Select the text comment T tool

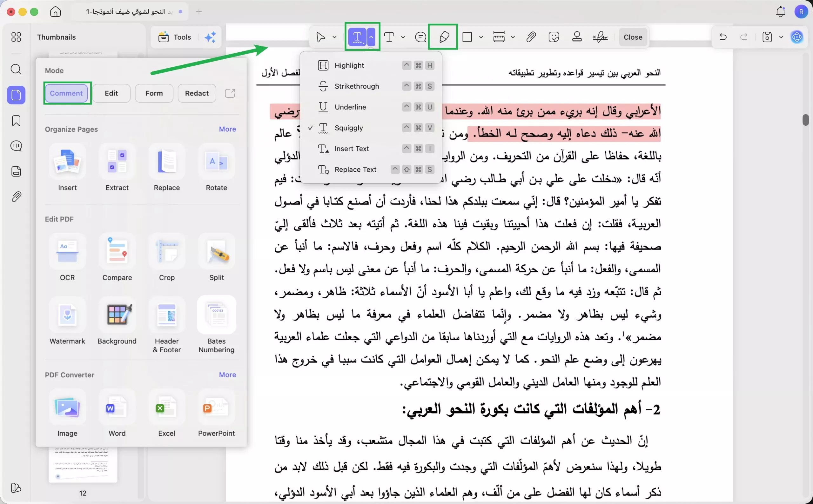tap(389, 37)
